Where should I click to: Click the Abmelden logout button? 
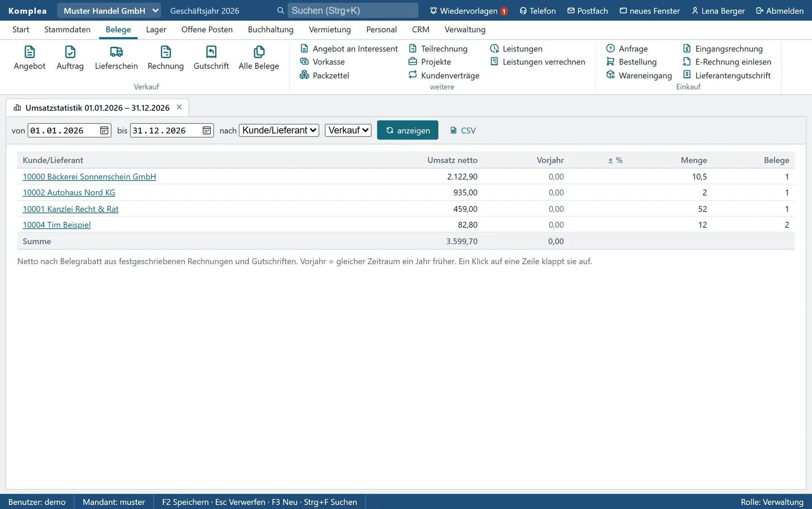coord(780,10)
